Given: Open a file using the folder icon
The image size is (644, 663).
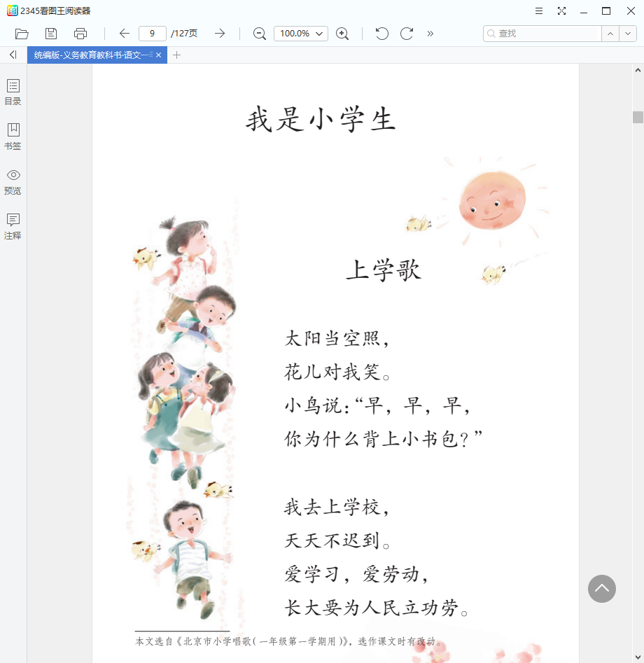Looking at the screenshot, I should [21, 33].
